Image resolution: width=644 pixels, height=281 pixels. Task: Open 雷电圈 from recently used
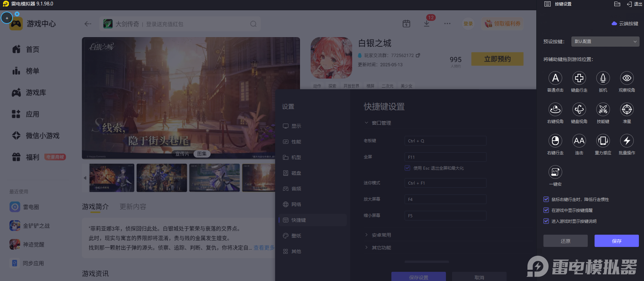(25, 207)
